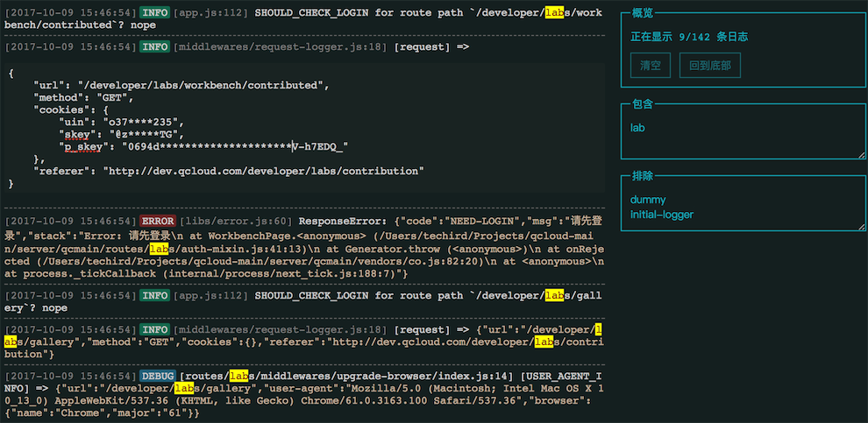Screen dimensions: 868x423
Task: Click the [libs/error.js:60] source reference
Action: [x=235, y=222]
